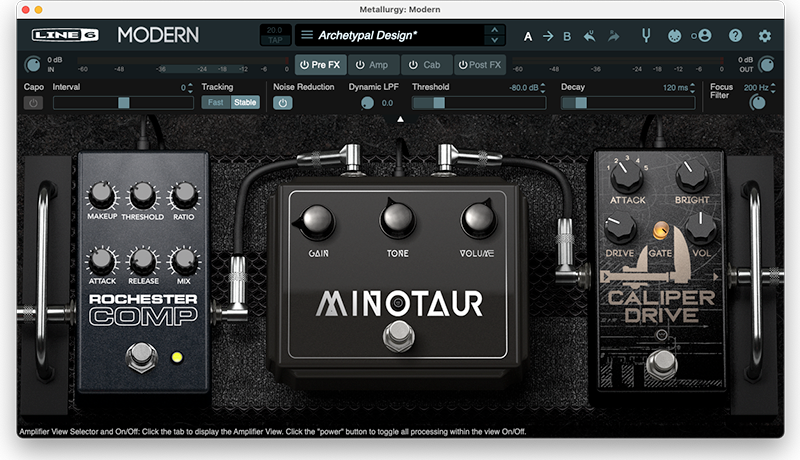Switch to the Cab tab
The height and width of the screenshot is (460, 800).
(427, 65)
